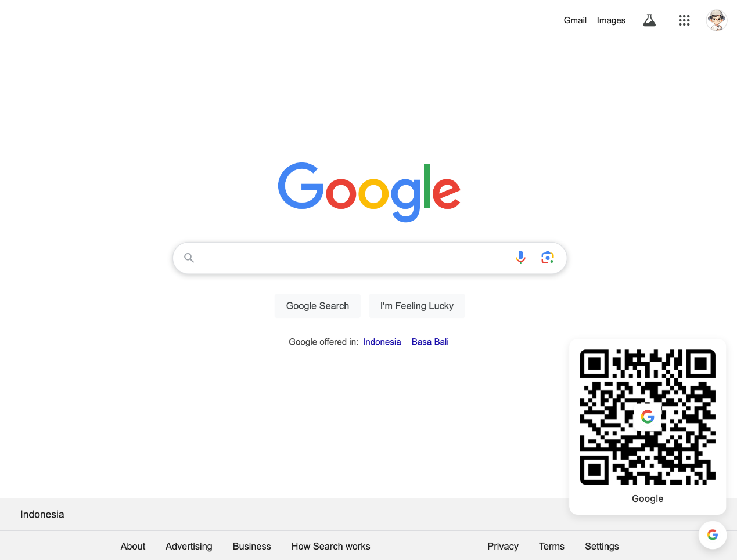
Task: Click the G logo inside the QR code
Action: pyautogui.click(x=648, y=417)
